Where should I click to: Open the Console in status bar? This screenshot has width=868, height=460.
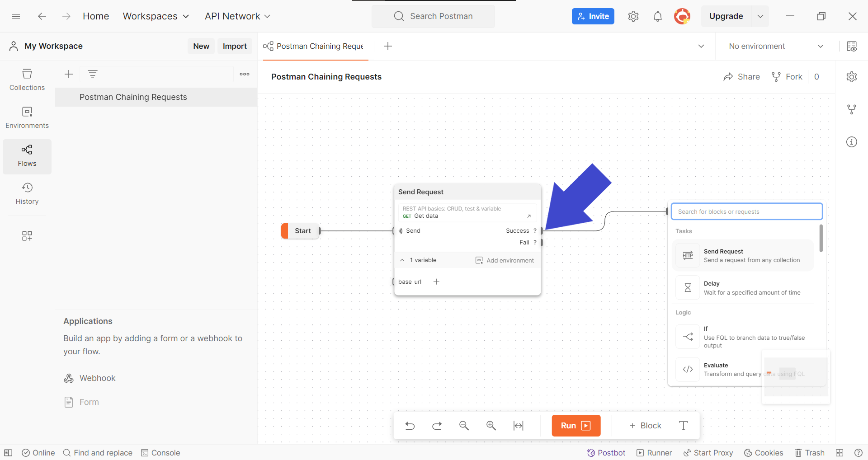160,453
